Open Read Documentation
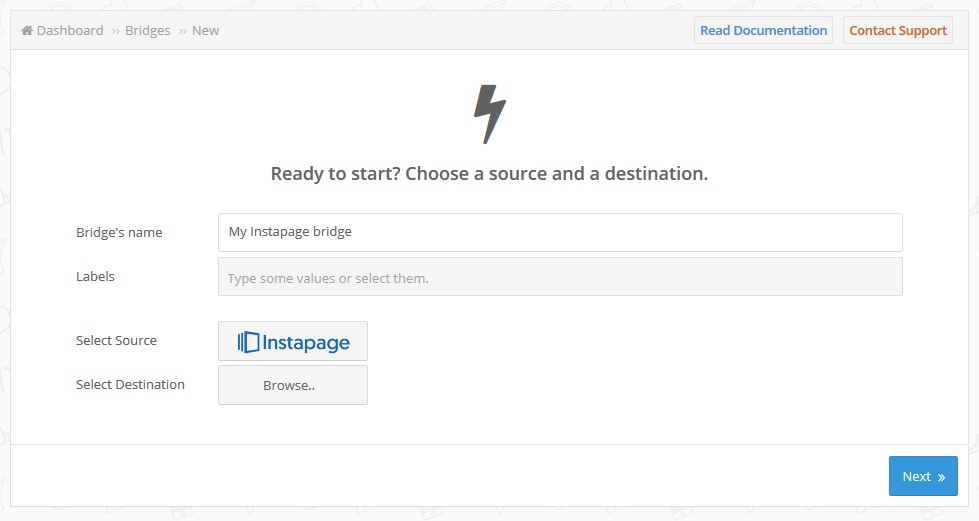Image resolution: width=979 pixels, height=521 pixels. 763,31
